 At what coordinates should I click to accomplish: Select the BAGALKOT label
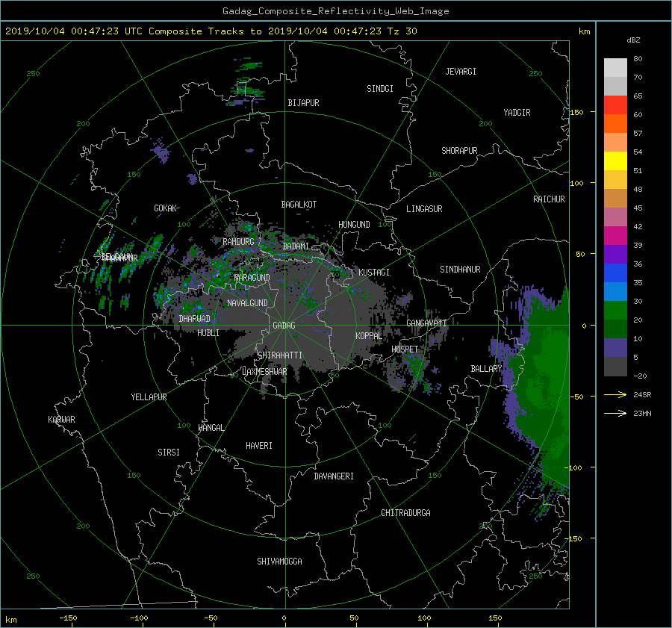tap(299, 205)
